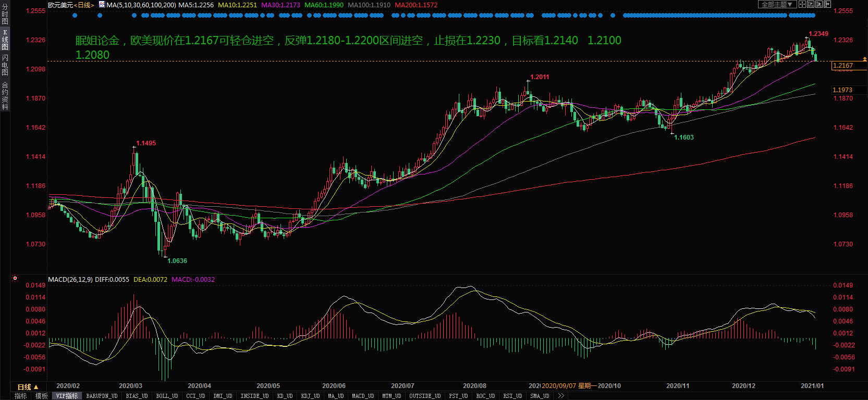Click the 1.2011 peak price label

click(x=540, y=77)
